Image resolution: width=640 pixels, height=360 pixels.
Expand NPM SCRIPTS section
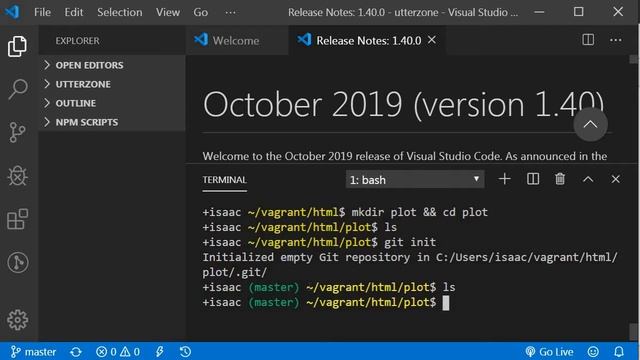tap(112, 122)
